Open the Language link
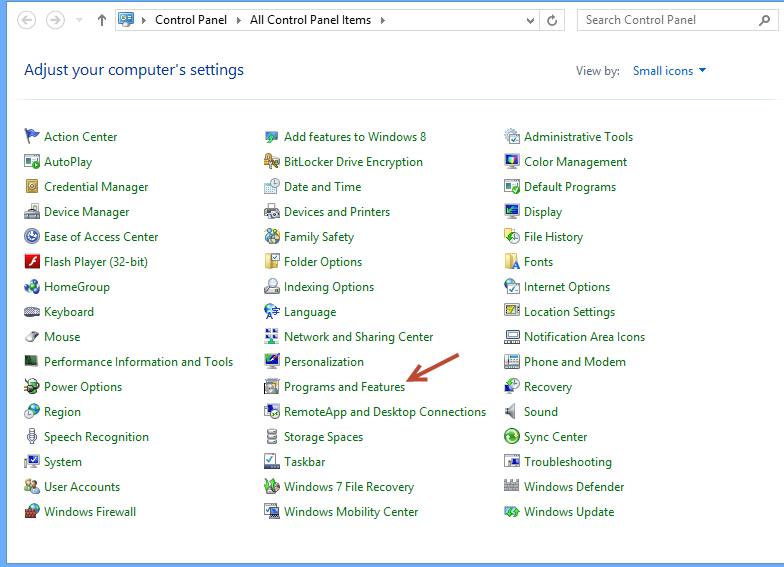The width and height of the screenshot is (784, 567). coord(310,312)
